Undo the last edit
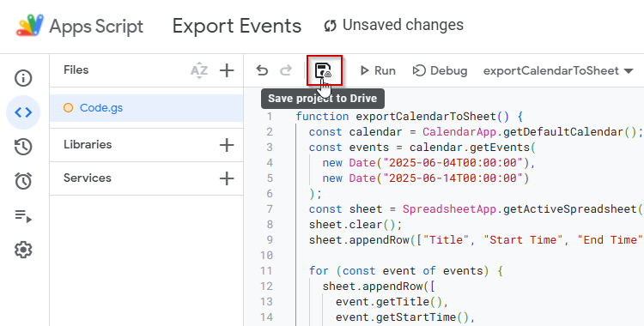Screen dimensions: 644x326 point(262,70)
